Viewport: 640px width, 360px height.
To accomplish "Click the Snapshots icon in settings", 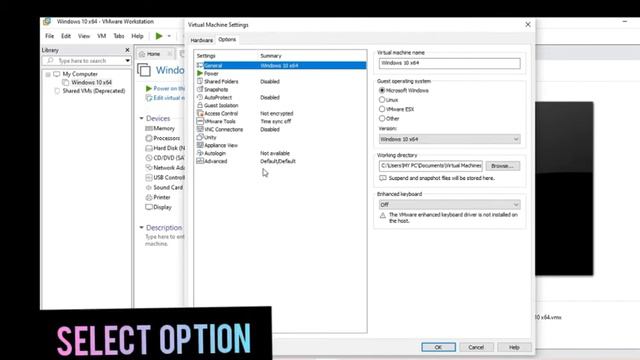I will tap(200, 89).
